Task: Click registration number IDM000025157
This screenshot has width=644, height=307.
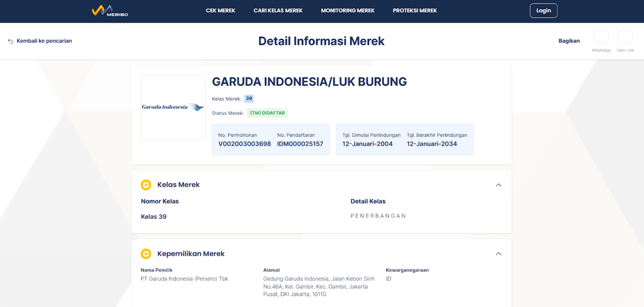Action: [301, 143]
